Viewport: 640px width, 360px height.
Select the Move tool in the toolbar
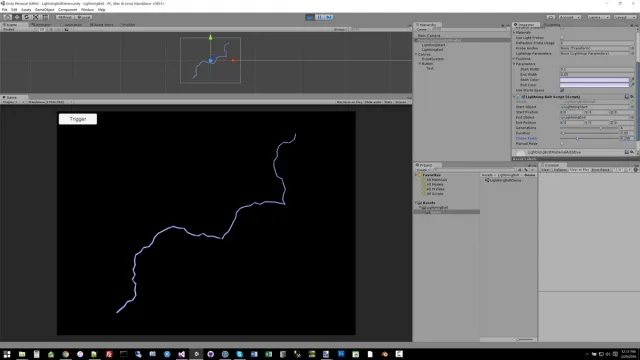point(17,17)
